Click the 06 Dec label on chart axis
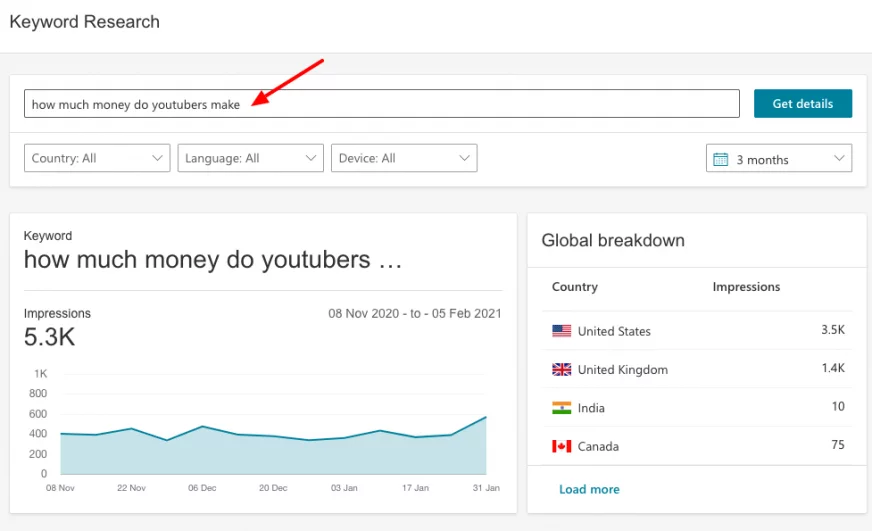Image resolution: width=872 pixels, height=531 pixels. (x=202, y=488)
